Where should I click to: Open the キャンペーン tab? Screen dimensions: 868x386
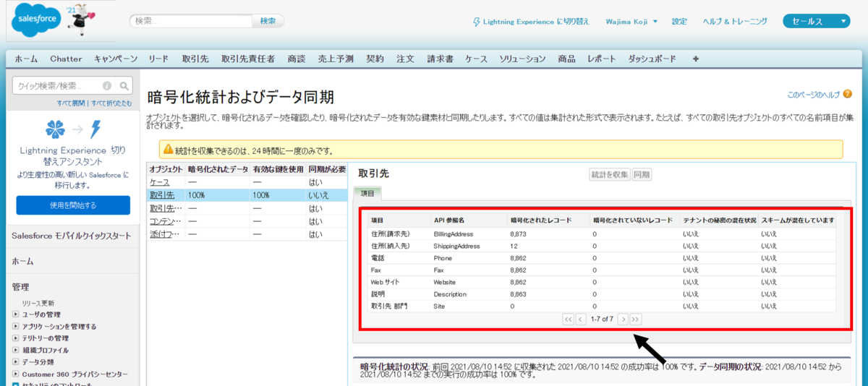tap(116, 59)
